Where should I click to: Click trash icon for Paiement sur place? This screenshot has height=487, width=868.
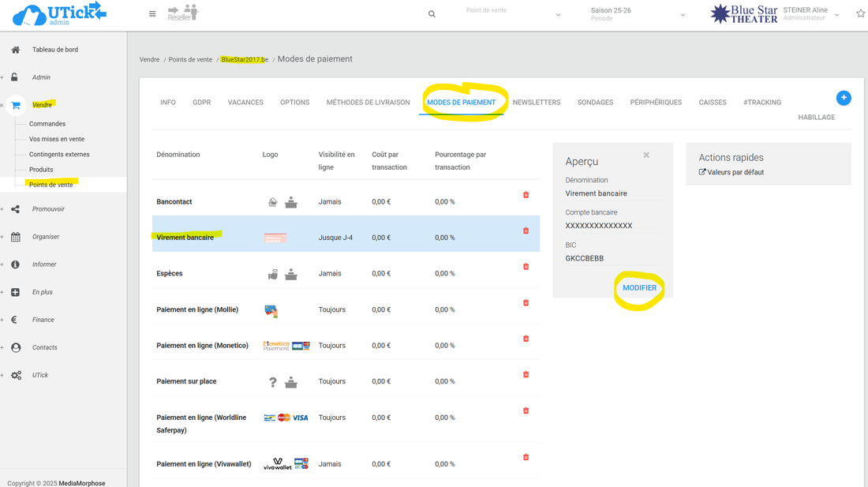(526, 375)
